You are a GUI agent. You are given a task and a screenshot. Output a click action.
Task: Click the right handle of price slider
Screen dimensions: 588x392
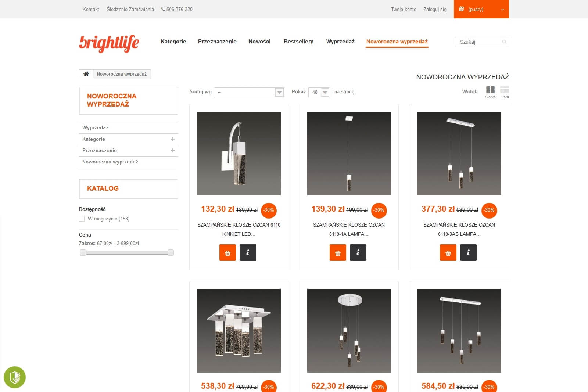171,252
